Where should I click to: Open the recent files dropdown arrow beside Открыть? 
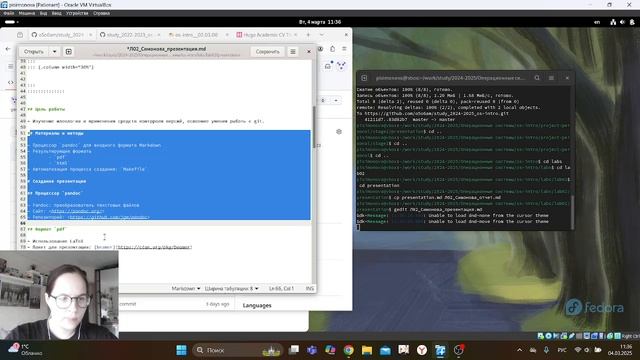point(54,52)
